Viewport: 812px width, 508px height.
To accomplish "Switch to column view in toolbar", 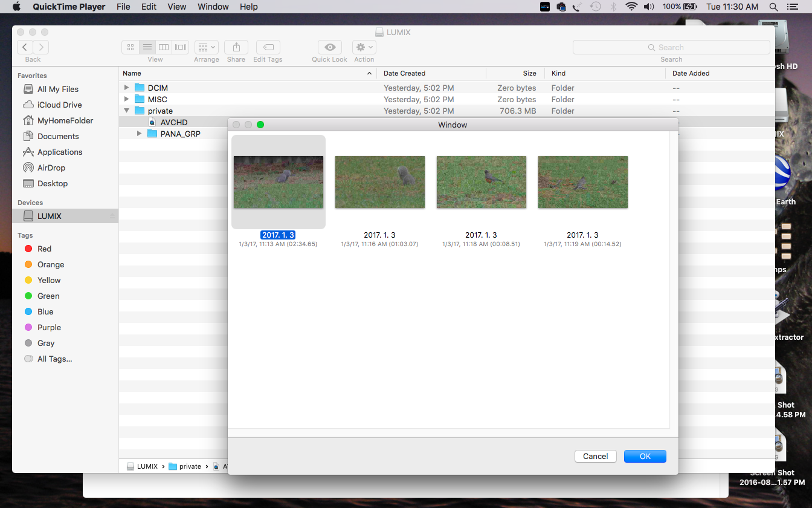I will (x=164, y=47).
